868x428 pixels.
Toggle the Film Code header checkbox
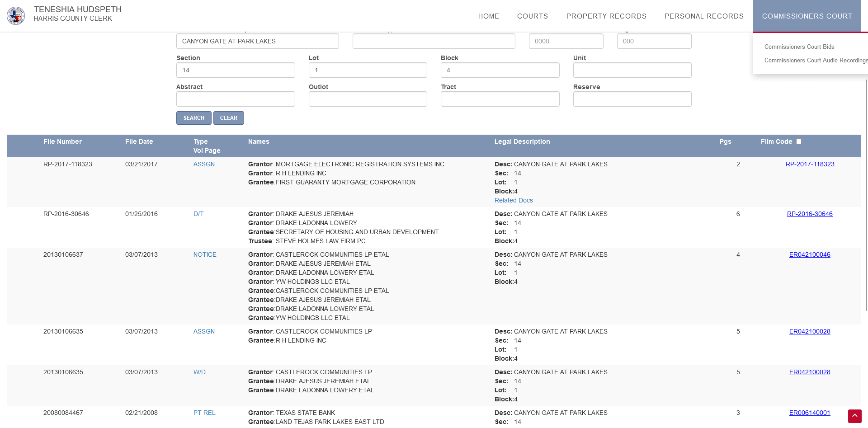[799, 141]
